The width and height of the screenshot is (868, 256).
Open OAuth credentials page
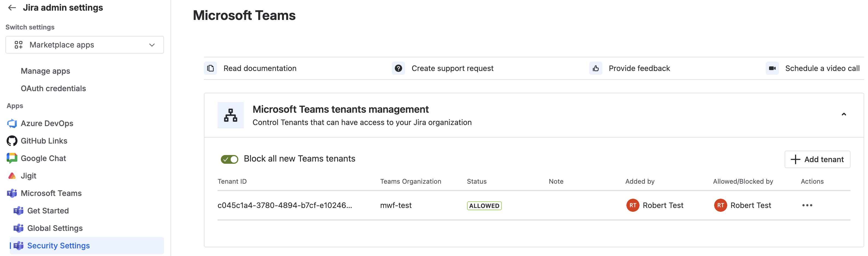point(53,88)
